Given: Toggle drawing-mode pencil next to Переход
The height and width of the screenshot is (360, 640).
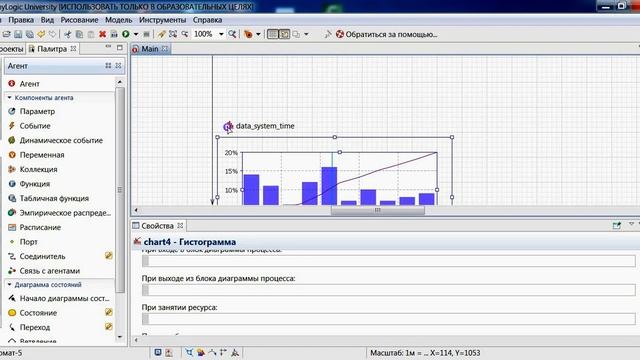Looking at the screenshot, I should click(109, 327).
